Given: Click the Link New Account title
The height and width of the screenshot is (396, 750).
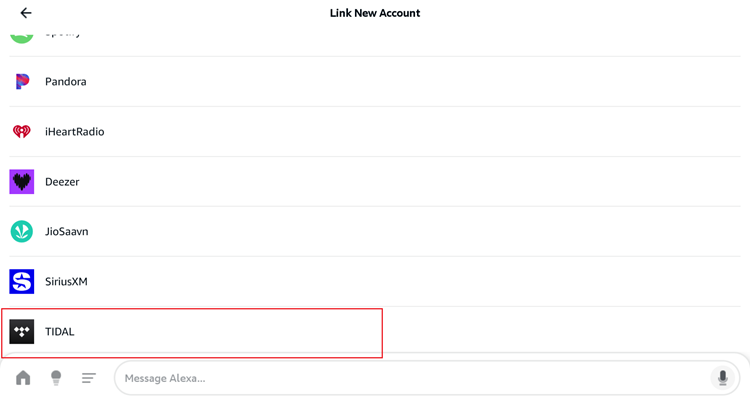Looking at the screenshot, I should [375, 13].
